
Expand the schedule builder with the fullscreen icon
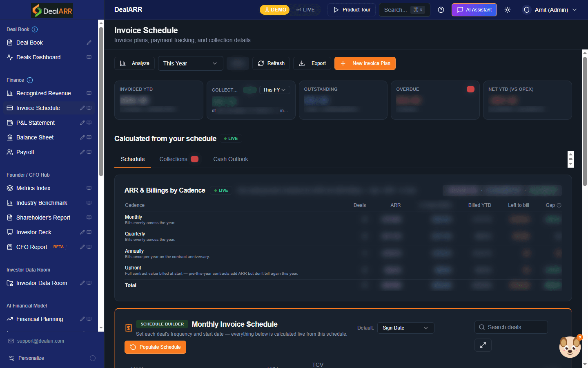(x=483, y=345)
